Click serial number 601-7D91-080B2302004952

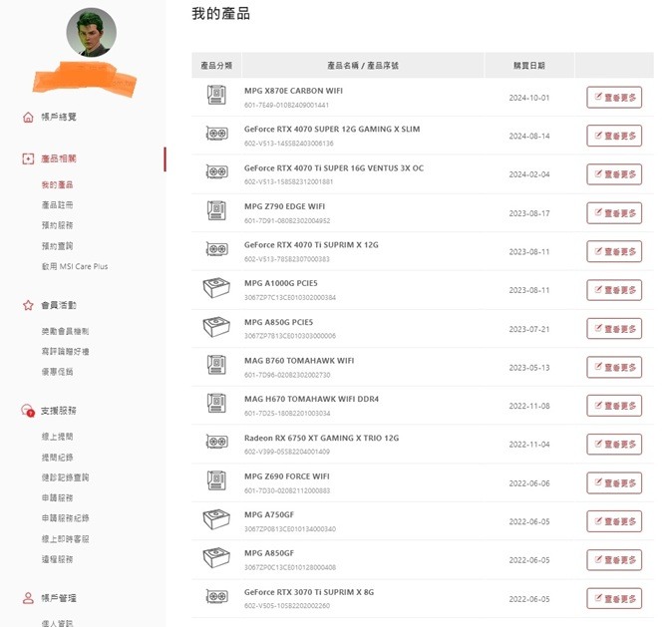click(x=287, y=220)
